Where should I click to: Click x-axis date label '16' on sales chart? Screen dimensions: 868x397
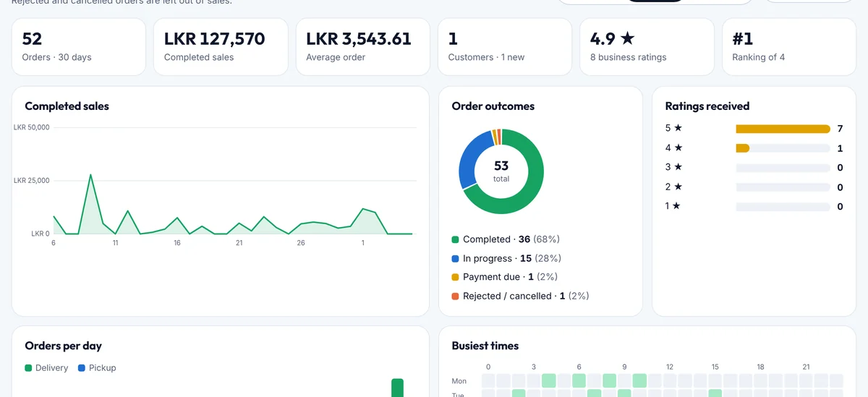coord(177,243)
